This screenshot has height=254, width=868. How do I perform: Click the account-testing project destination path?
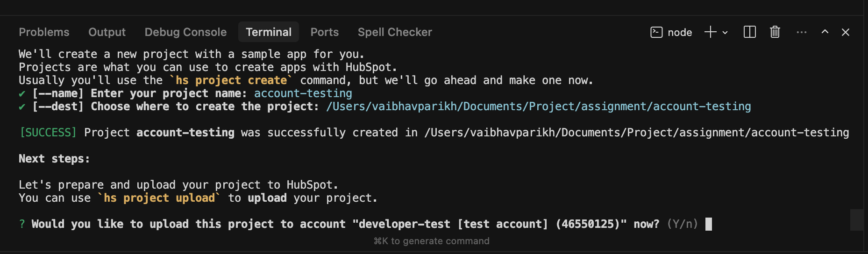(x=538, y=106)
